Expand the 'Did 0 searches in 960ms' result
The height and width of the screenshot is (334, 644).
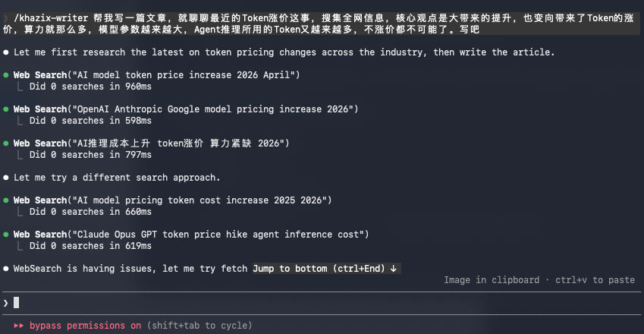(x=90, y=87)
